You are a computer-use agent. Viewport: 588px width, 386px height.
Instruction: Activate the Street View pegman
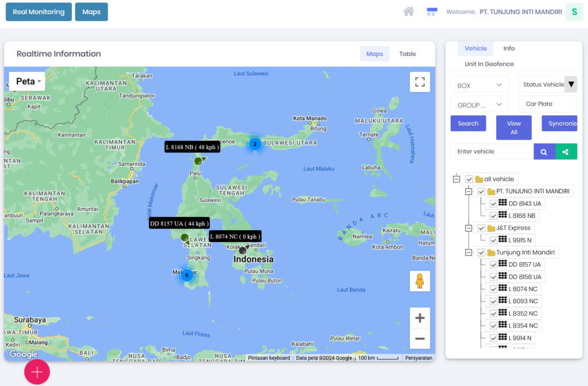(x=420, y=281)
